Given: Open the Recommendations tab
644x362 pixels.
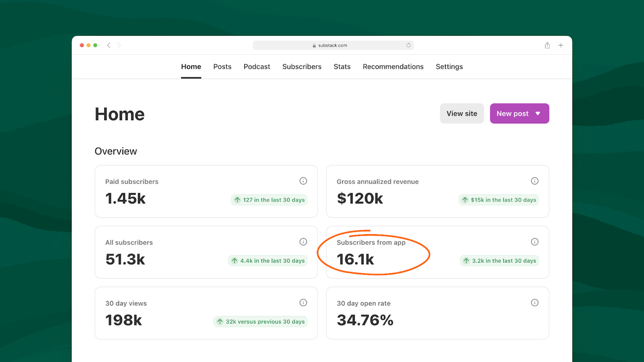Looking at the screenshot, I should coord(393,67).
